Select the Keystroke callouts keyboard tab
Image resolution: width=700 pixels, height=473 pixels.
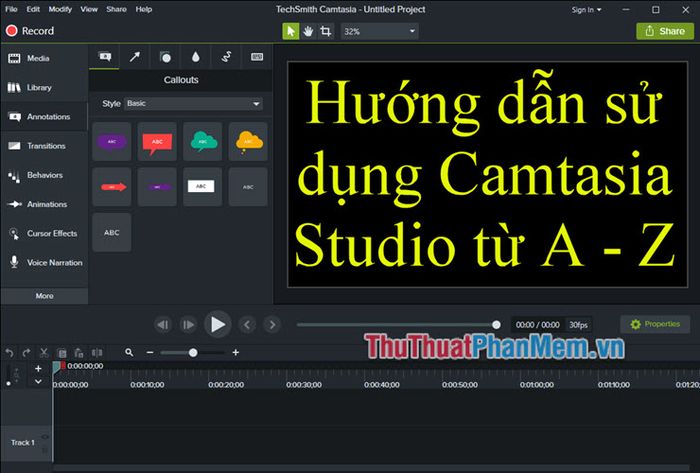point(257,57)
